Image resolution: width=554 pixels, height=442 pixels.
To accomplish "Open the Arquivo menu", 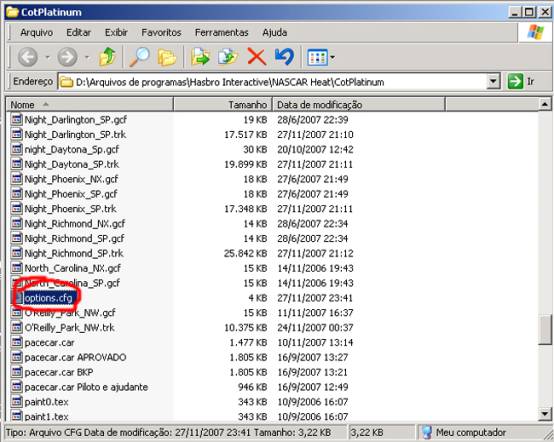I will (36, 33).
